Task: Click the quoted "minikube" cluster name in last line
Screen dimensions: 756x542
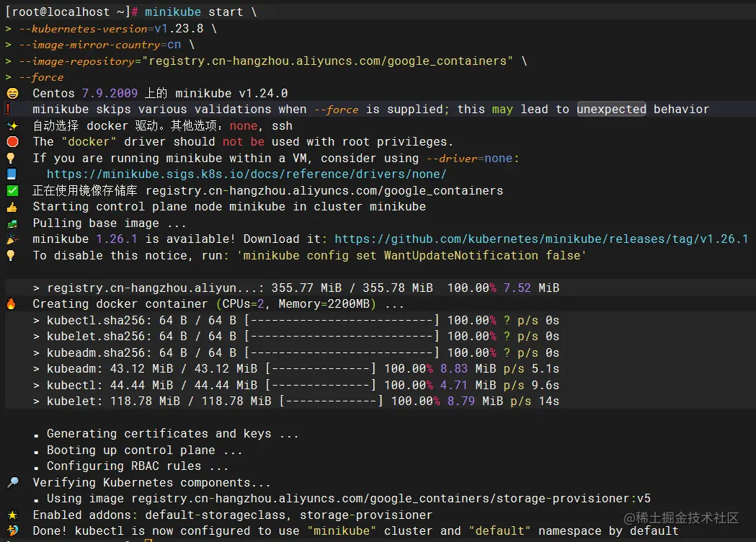Action: pyautogui.click(x=342, y=531)
